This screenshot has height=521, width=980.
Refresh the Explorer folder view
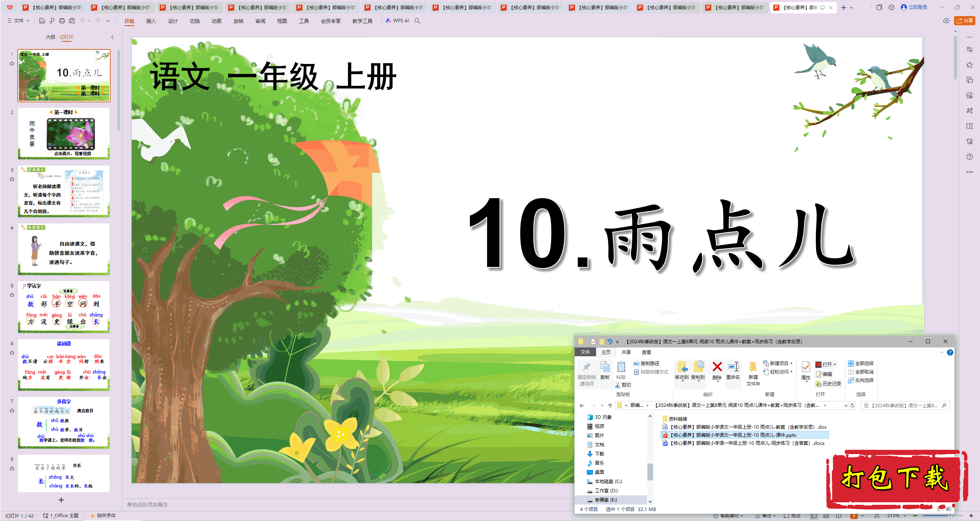[x=853, y=406]
